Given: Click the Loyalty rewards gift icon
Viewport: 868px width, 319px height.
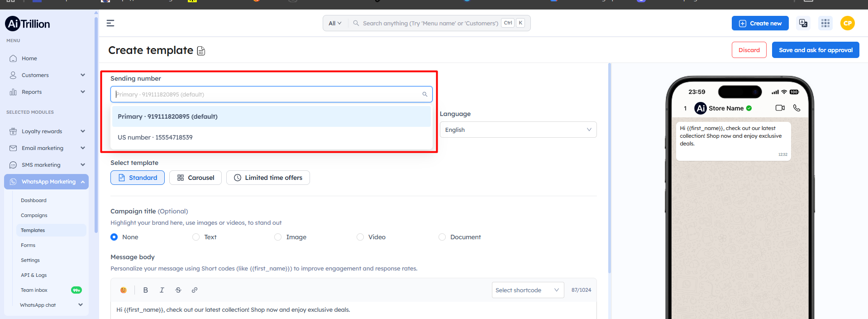Looking at the screenshot, I should tap(13, 131).
